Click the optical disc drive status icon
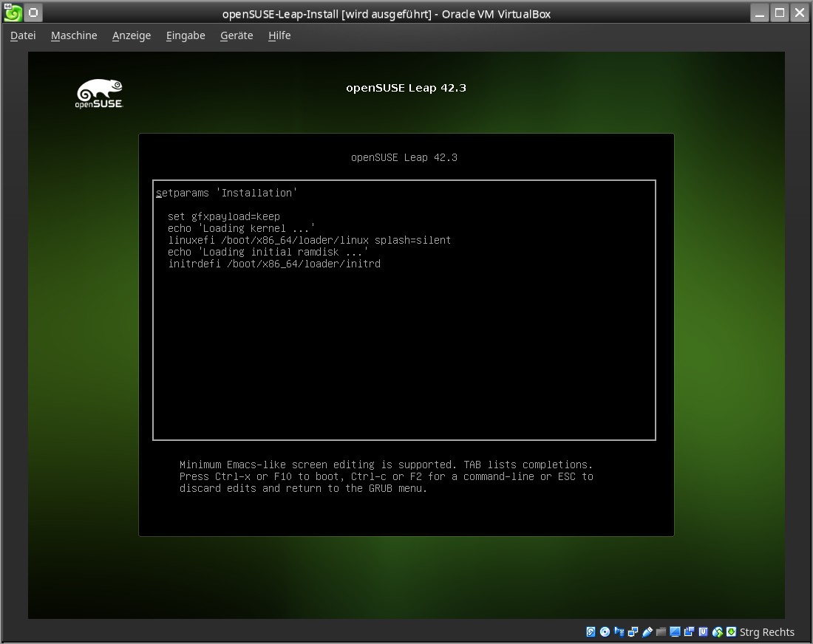Viewport: 813px width, 644px height. (x=605, y=631)
